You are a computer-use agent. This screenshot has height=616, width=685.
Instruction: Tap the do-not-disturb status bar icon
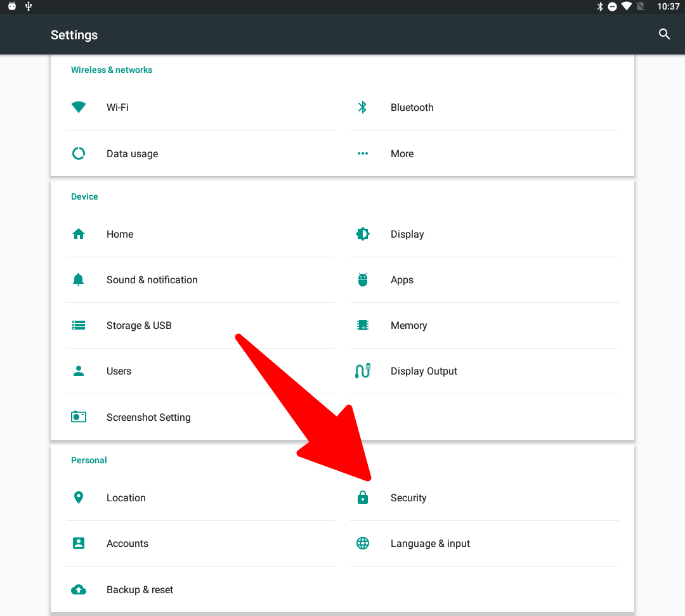coord(613,6)
